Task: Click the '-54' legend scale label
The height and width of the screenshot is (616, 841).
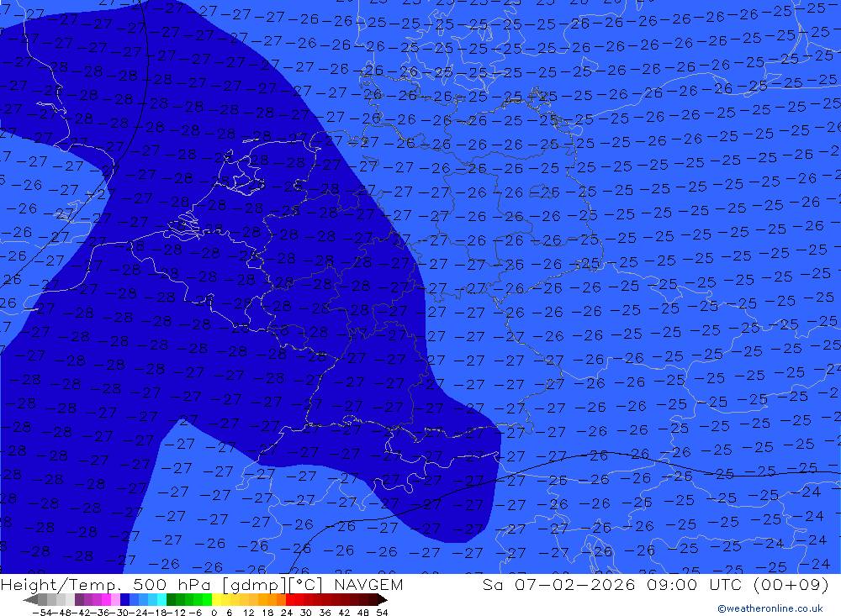Action: point(42,613)
